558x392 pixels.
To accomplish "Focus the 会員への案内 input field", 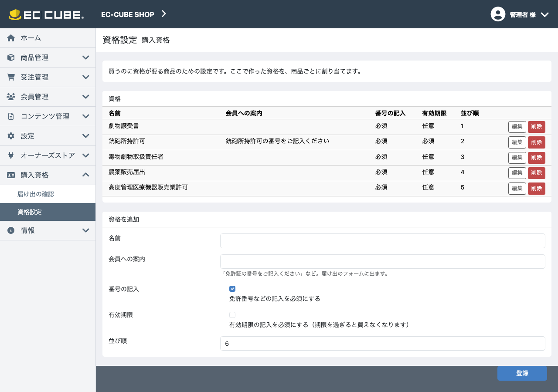I will pyautogui.click(x=383, y=262).
